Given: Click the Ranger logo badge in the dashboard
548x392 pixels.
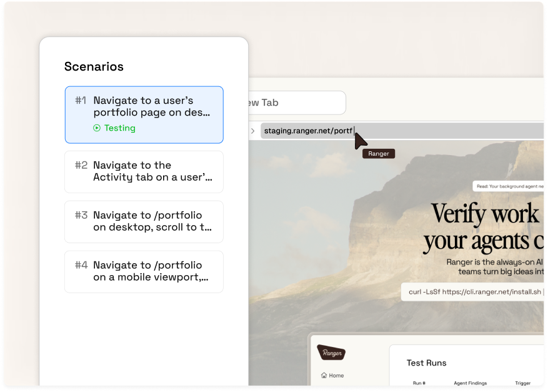Looking at the screenshot, I should (331, 353).
